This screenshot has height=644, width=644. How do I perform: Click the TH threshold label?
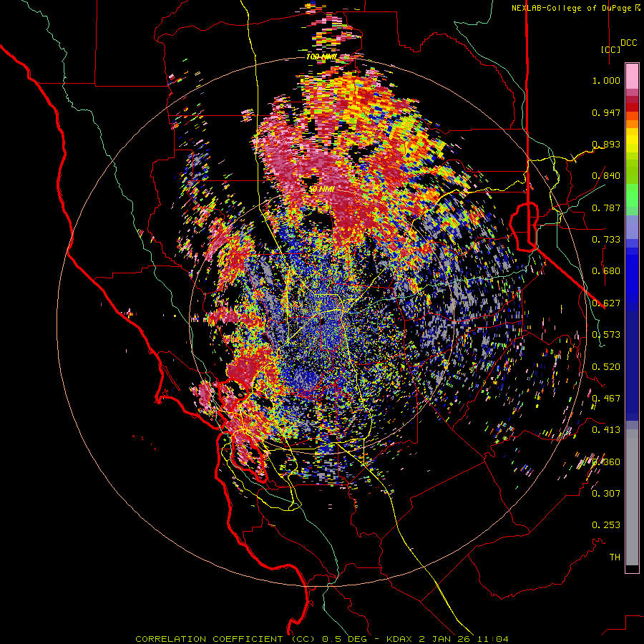click(x=615, y=557)
